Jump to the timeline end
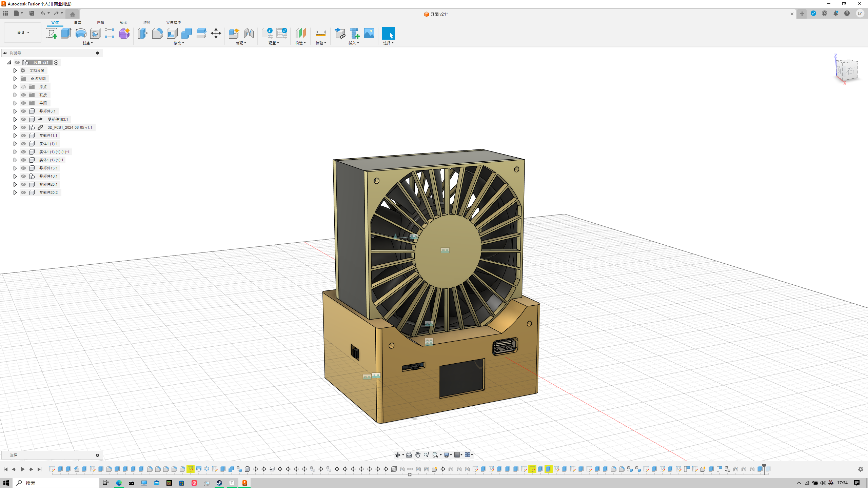The image size is (868, 488). pos(39,469)
